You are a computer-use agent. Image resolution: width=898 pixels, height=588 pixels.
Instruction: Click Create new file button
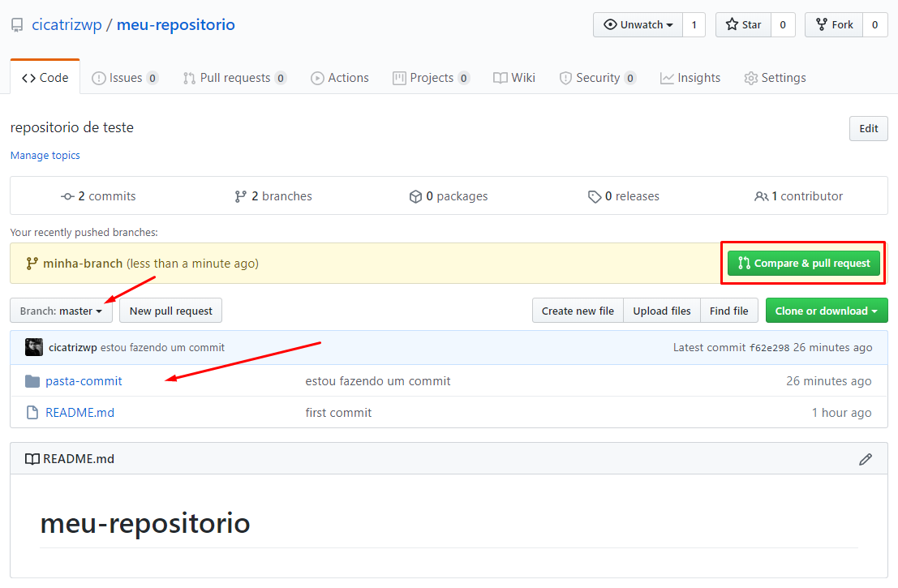[578, 311]
